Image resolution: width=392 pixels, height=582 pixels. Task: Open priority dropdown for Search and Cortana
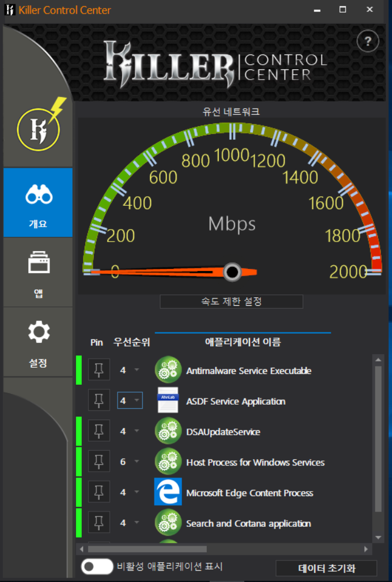tap(130, 523)
